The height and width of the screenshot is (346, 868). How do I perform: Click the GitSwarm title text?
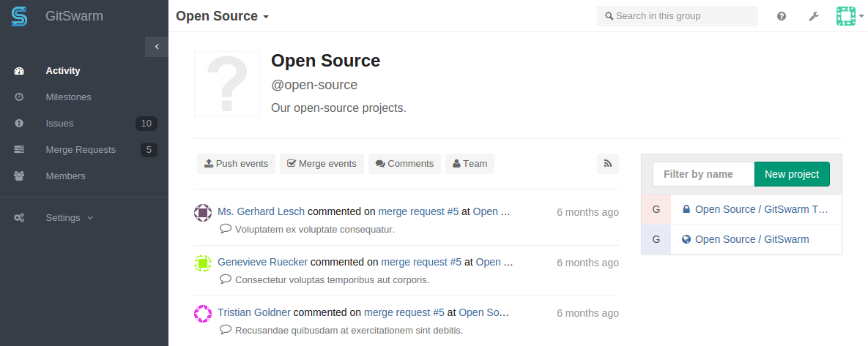(x=74, y=16)
